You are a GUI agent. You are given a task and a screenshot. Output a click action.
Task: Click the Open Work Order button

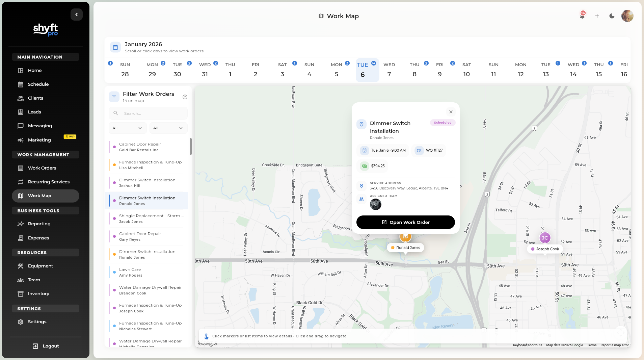(405, 222)
